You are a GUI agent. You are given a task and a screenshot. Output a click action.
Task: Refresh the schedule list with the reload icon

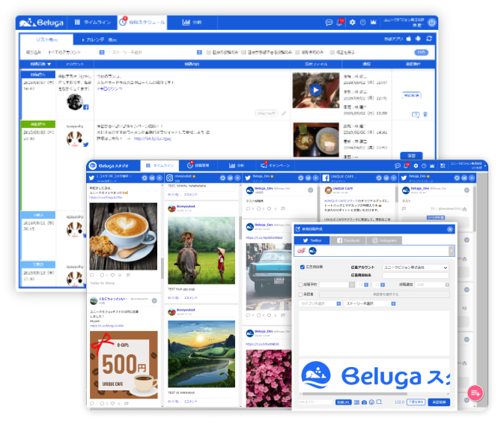(x=429, y=39)
